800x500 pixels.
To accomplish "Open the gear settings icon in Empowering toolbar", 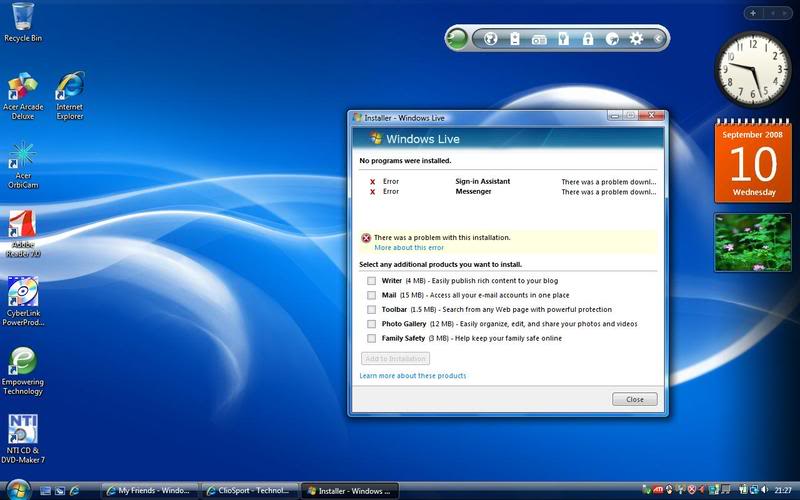I will point(636,39).
